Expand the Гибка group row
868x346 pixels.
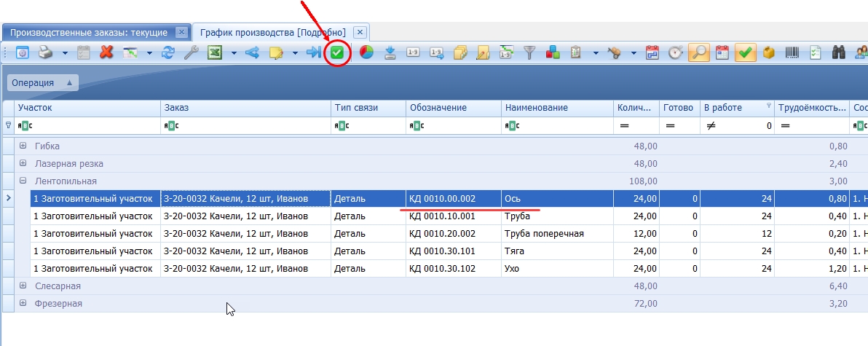click(x=23, y=146)
